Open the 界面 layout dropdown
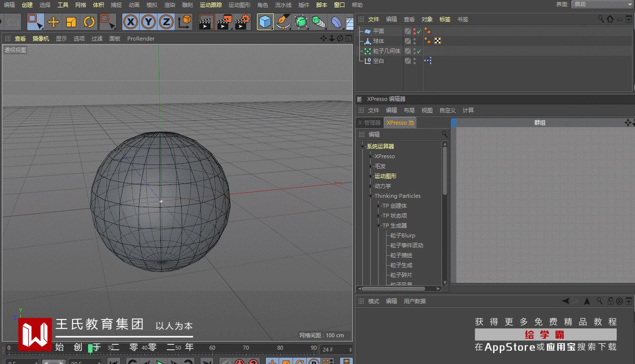 [x=602, y=4]
